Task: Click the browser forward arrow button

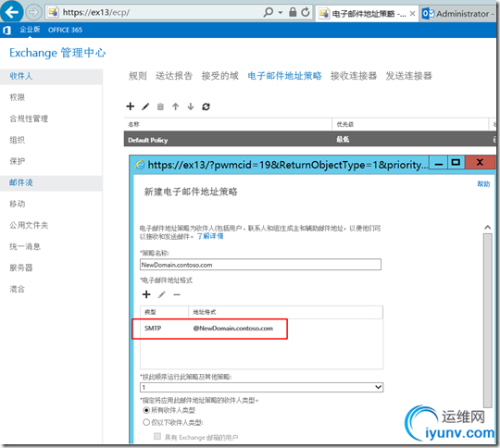Action: click(x=33, y=12)
